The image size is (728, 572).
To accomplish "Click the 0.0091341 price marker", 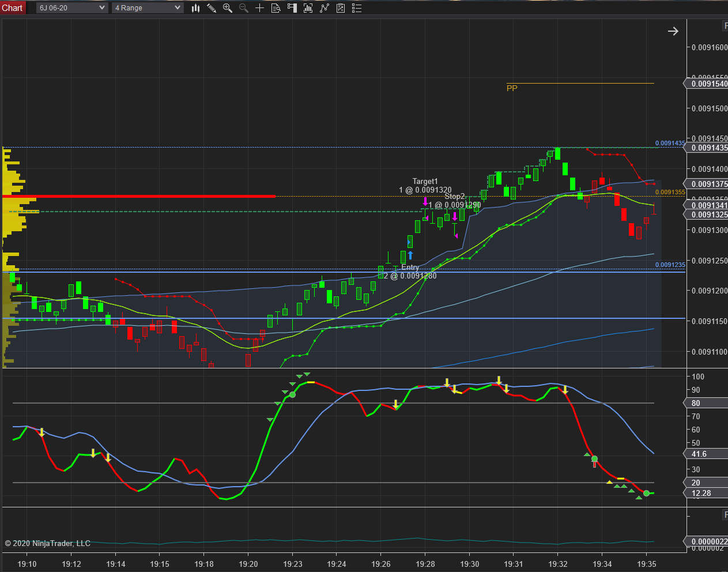I will coord(707,205).
